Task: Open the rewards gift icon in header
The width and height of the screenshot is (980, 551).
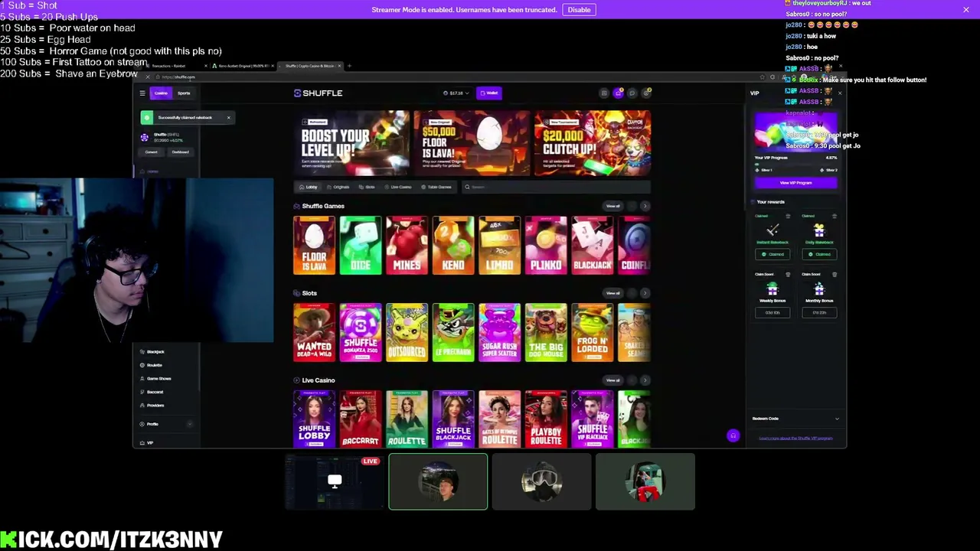Action: tap(618, 93)
